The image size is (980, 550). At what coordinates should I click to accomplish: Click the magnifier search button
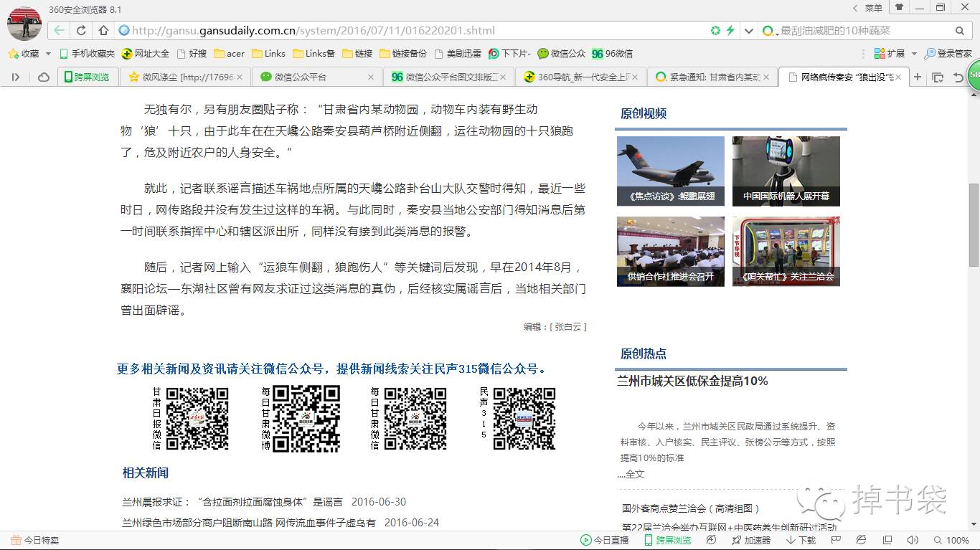(960, 31)
